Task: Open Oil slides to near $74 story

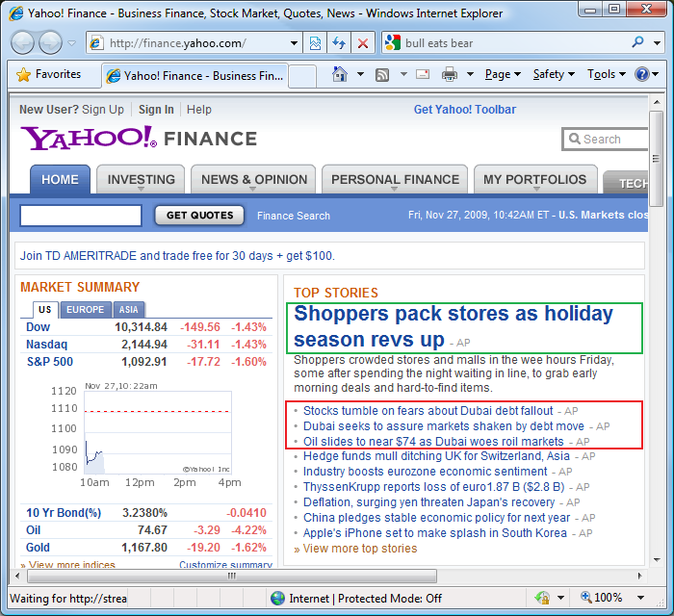Action: pyautogui.click(x=433, y=442)
